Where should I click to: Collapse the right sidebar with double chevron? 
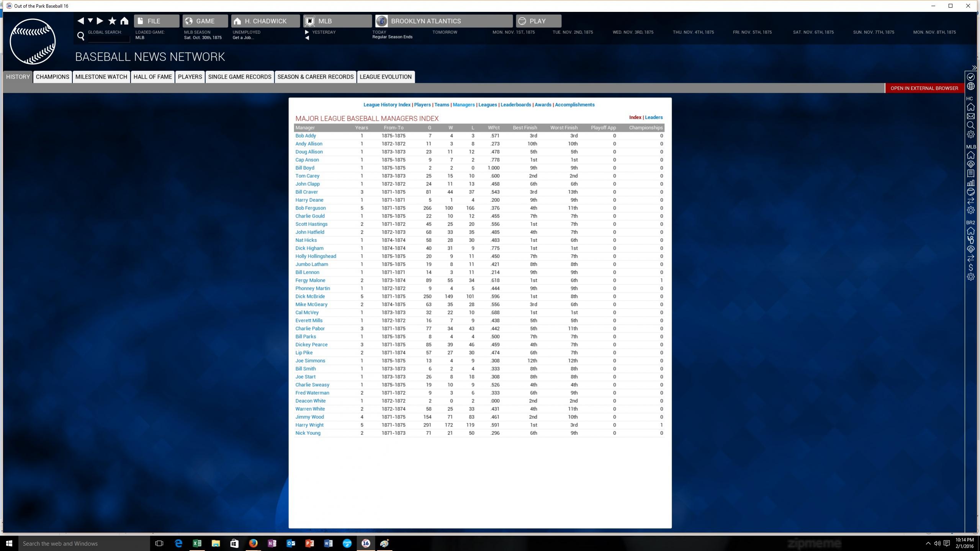click(x=974, y=68)
